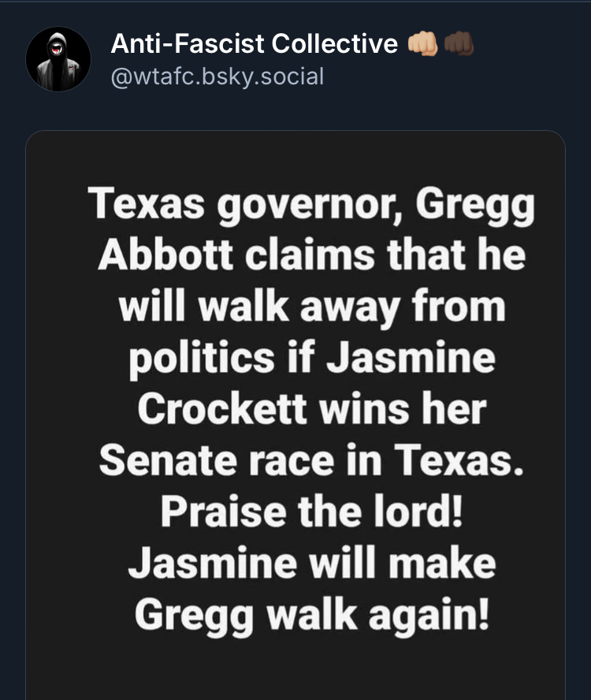
Task: Click the light-skin fist emoji
Action: 422,43
